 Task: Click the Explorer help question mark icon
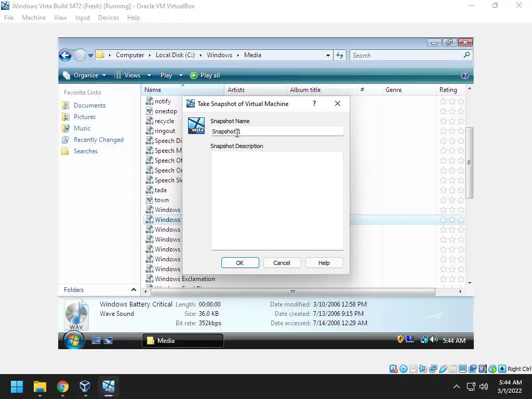click(465, 75)
